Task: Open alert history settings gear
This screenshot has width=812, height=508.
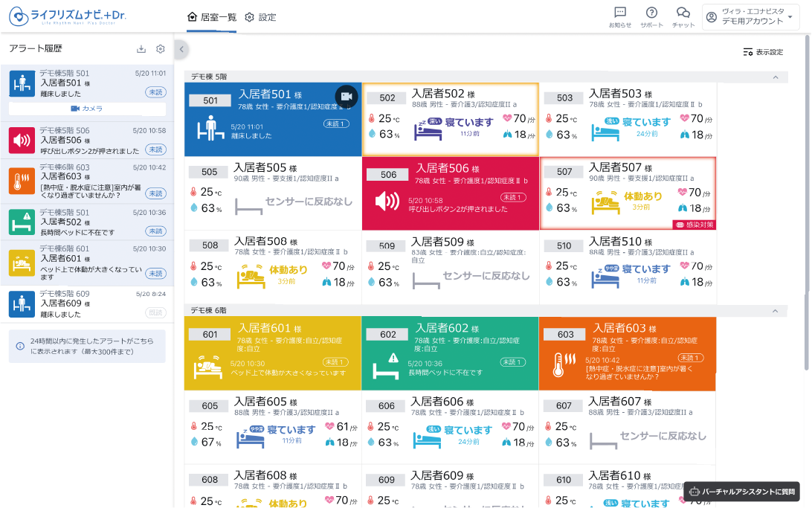Action: point(160,49)
